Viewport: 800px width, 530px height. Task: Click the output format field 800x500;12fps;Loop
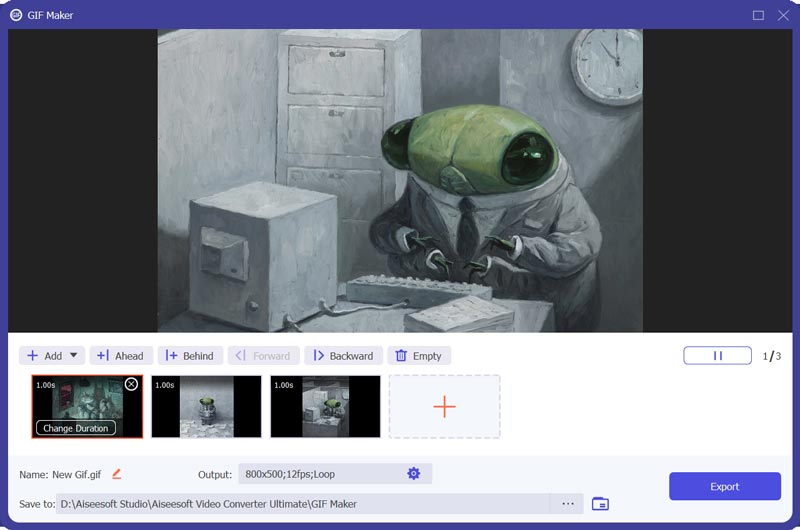coord(335,474)
